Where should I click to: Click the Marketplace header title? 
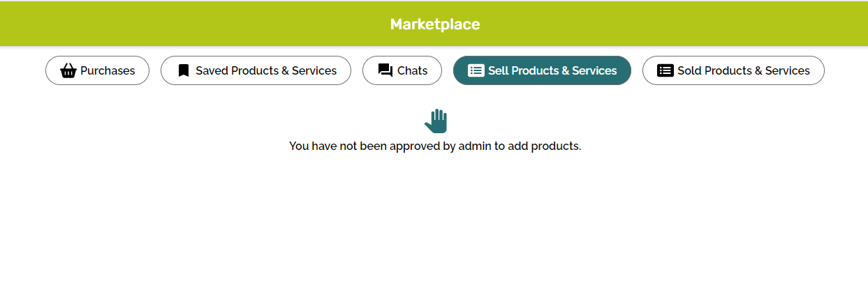pyautogui.click(x=435, y=24)
